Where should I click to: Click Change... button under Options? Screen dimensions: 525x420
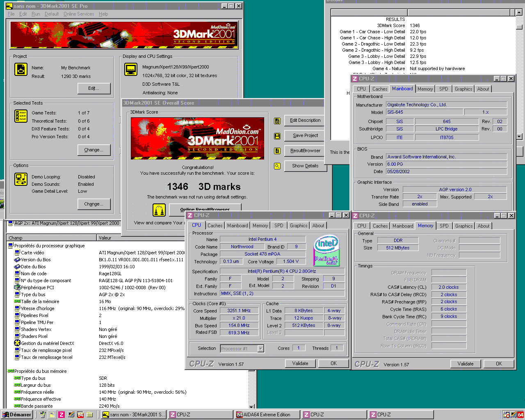click(x=94, y=204)
